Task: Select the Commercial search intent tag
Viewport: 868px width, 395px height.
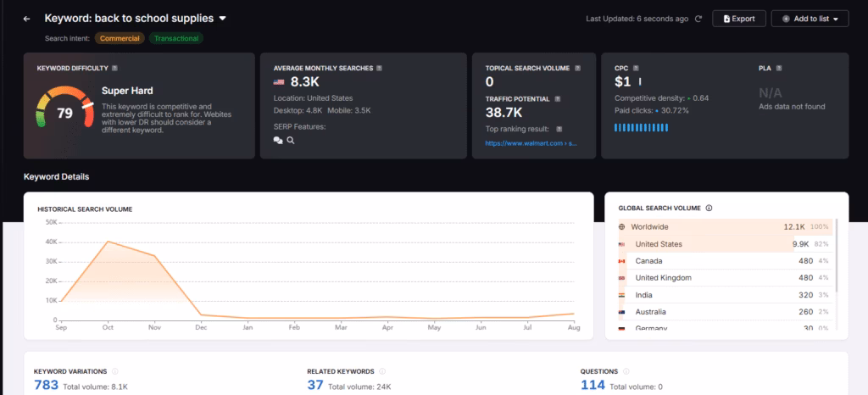Action: click(120, 38)
